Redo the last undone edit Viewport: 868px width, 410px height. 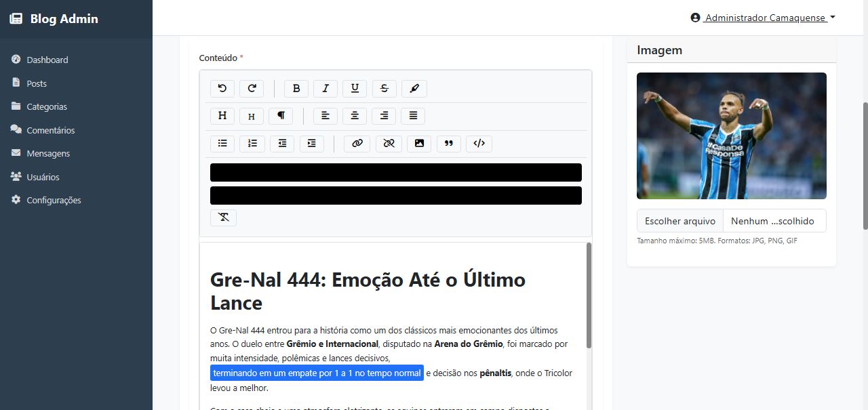point(252,88)
